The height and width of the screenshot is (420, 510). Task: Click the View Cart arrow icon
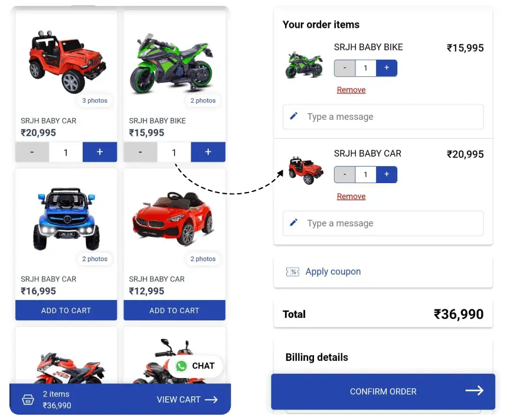(x=211, y=400)
